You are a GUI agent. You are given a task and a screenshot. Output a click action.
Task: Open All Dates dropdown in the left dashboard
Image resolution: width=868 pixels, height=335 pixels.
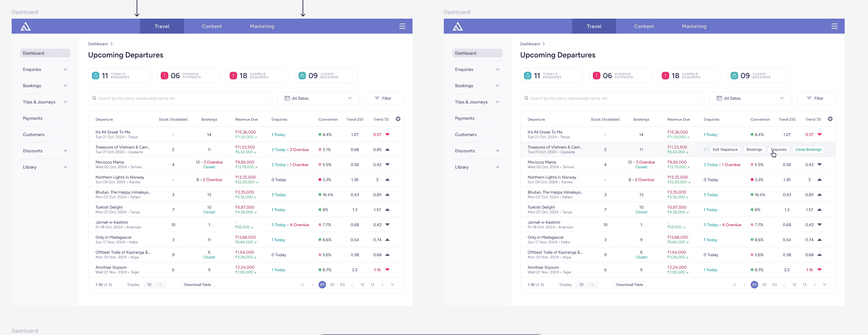tap(318, 98)
